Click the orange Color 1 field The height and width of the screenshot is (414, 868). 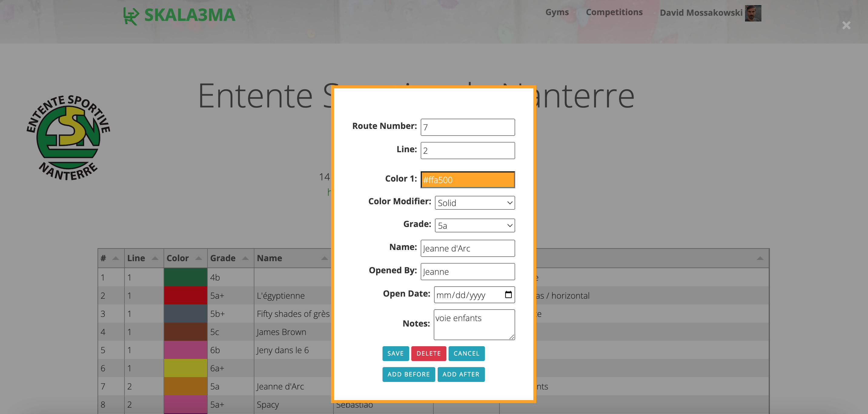(467, 180)
